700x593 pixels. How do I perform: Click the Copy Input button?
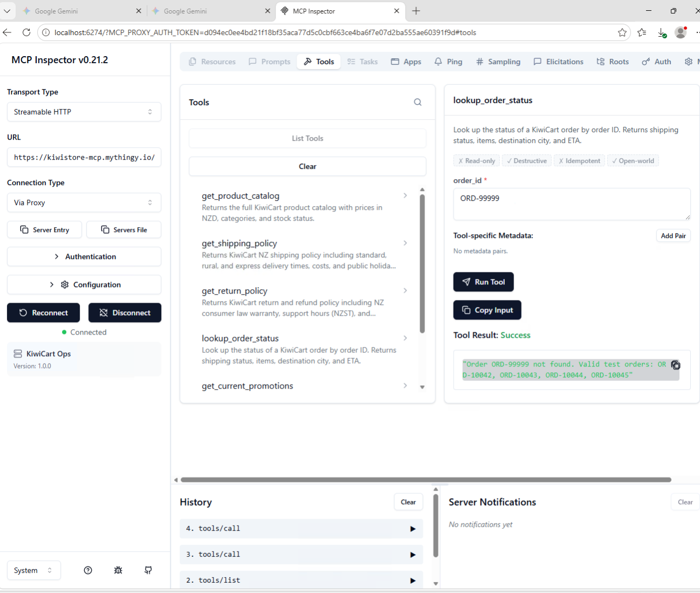pyautogui.click(x=487, y=310)
